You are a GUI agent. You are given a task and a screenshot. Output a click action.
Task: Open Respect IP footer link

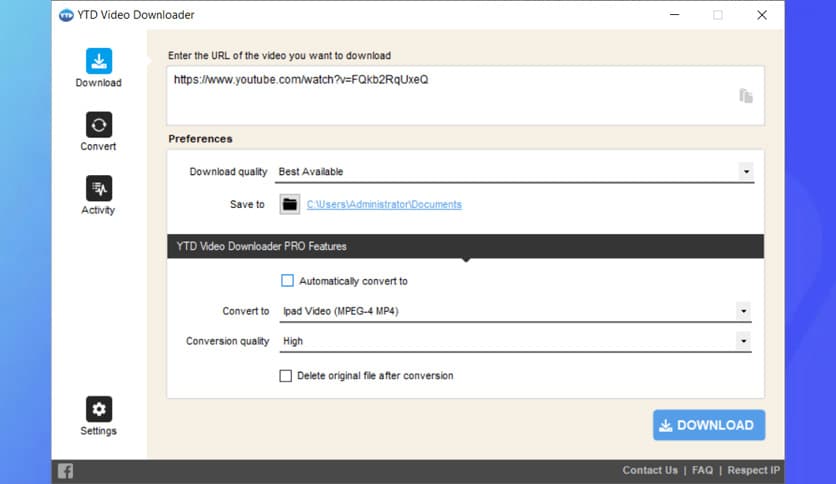point(753,470)
